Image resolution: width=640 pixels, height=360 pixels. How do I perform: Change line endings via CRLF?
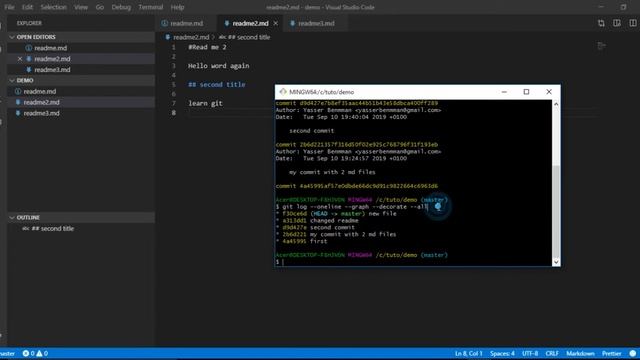552,353
